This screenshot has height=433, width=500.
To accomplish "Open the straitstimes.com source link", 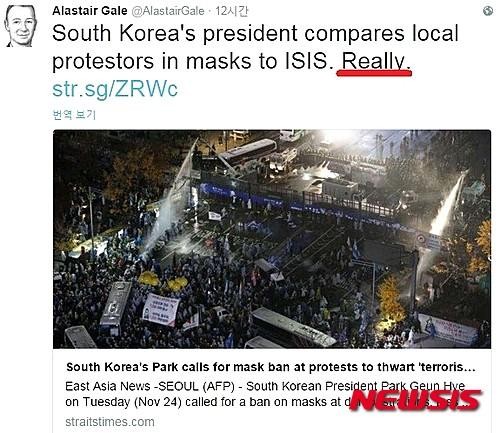I will tap(110, 422).
